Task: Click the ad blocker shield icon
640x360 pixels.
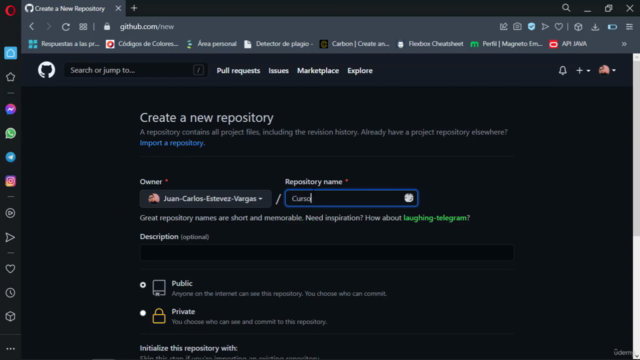Action: pyautogui.click(x=531, y=27)
